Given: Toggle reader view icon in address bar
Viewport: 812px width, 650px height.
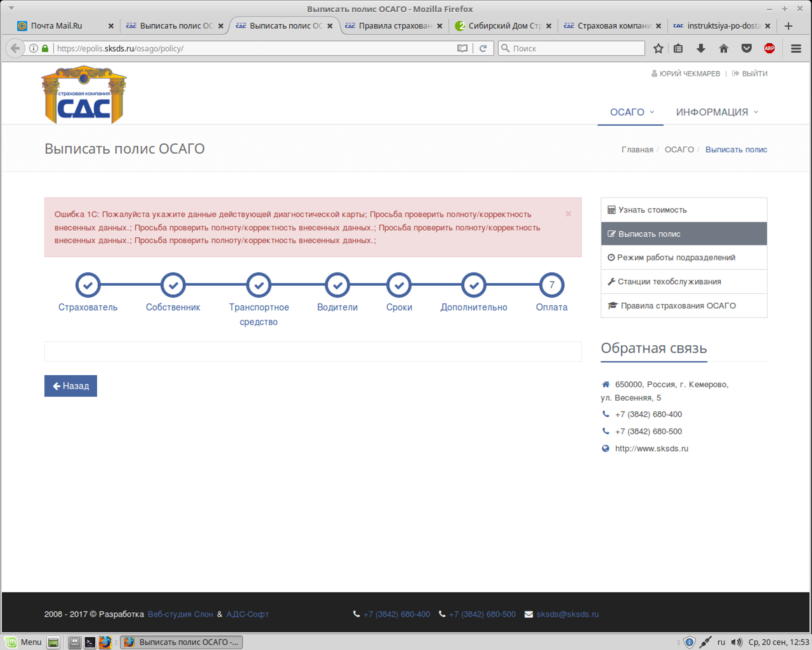Looking at the screenshot, I should pos(462,49).
